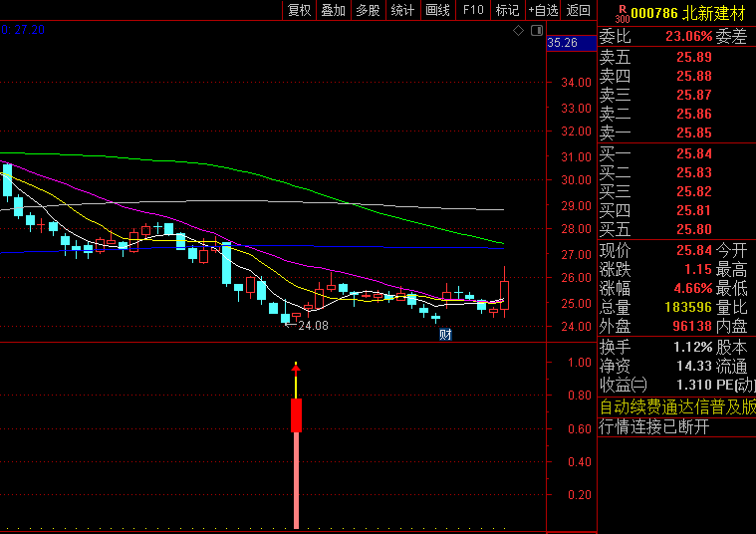The width and height of the screenshot is (756, 534).
Task: Open F10 company info
Action: click(473, 10)
